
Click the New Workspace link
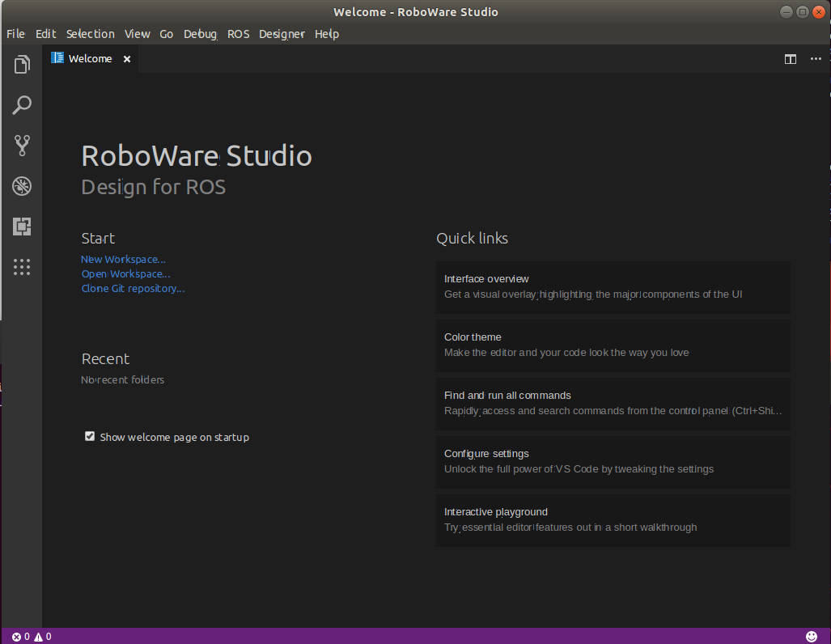point(123,259)
